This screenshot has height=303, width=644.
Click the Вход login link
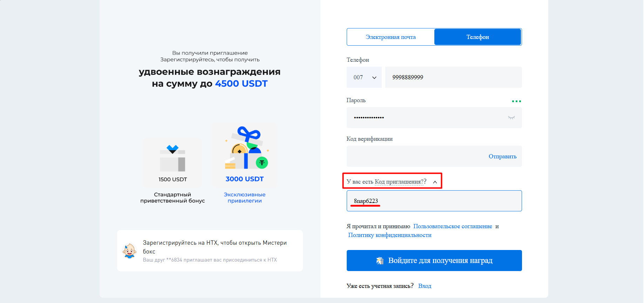click(425, 286)
